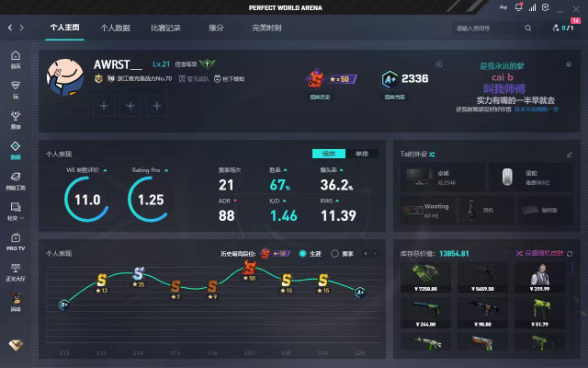Select gloves skin priced ¥7250.00

425,278
